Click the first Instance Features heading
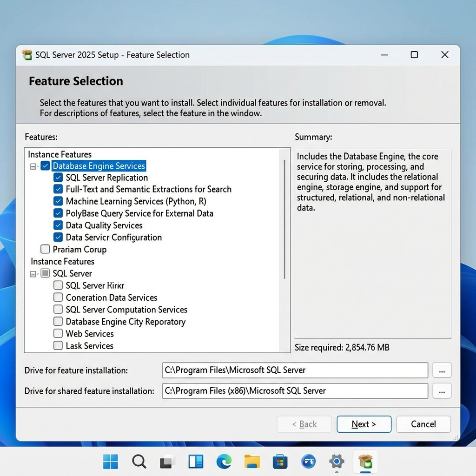This screenshot has height=476, width=476. coord(60,154)
